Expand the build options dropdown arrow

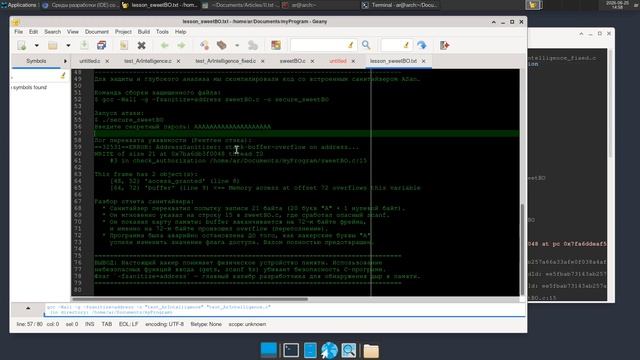[237, 45]
